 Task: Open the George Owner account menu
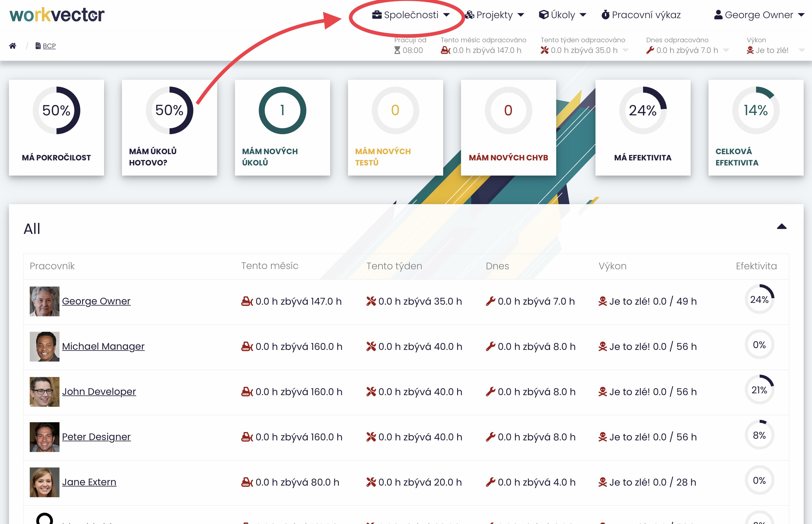[x=759, y=15]
